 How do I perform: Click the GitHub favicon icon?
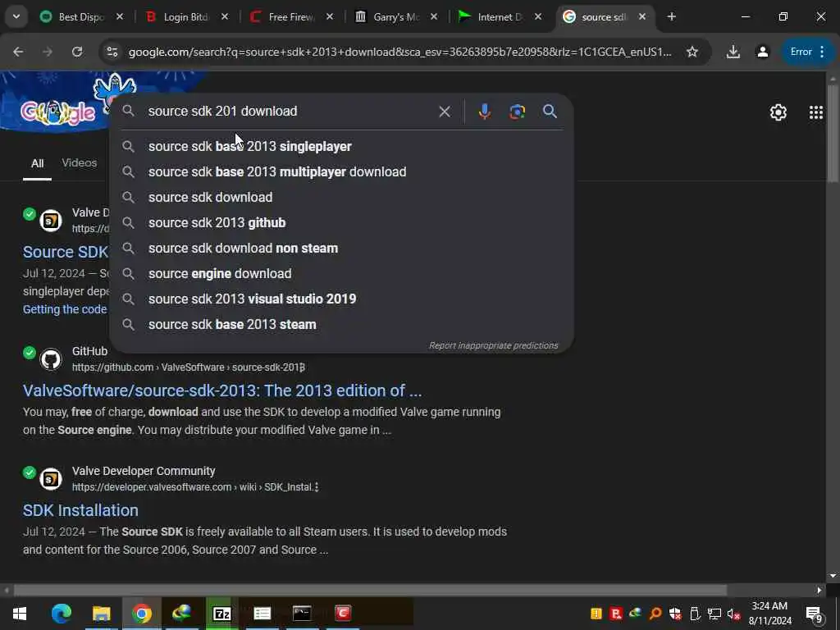[51, 359]
